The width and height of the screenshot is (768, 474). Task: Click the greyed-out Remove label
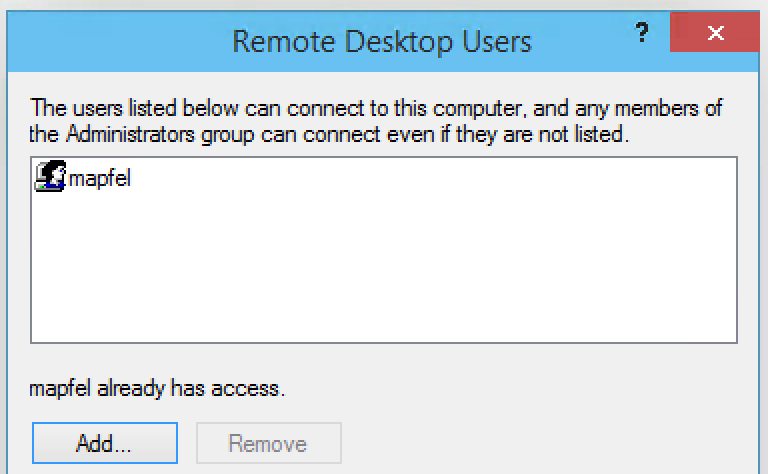tap(267, 444)
